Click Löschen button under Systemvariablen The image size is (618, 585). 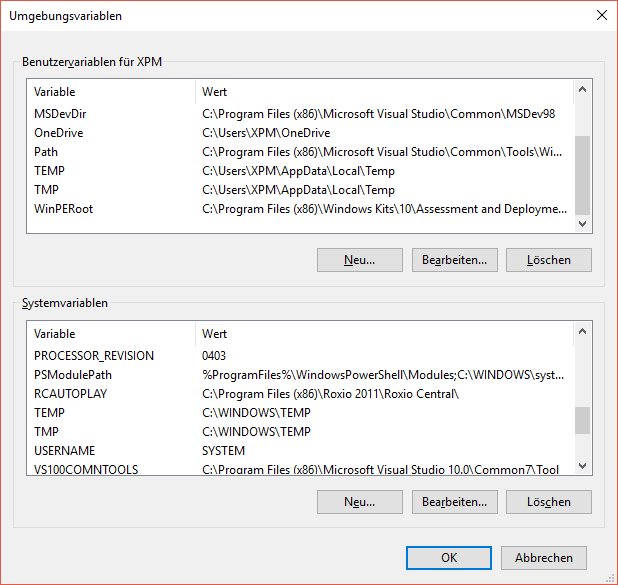(x=549, y=502)
